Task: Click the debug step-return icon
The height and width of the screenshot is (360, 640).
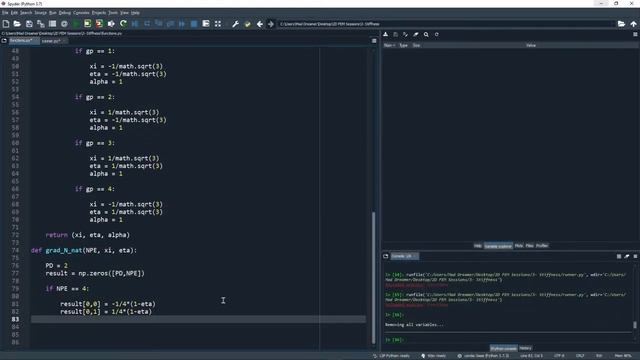Action: coord(170,24)
